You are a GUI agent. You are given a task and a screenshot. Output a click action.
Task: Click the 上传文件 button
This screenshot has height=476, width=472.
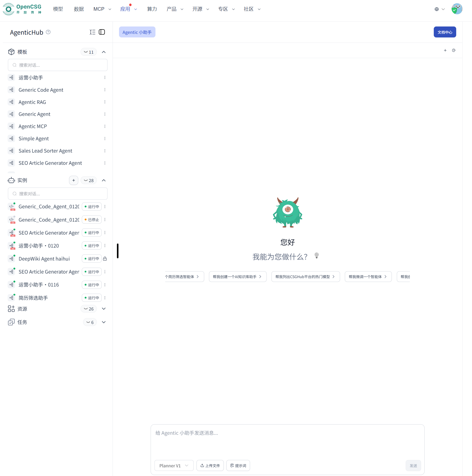coord(210,466)
